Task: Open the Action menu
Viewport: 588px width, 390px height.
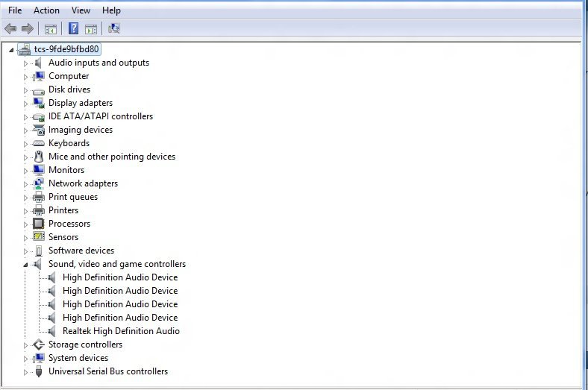Action: coord(46,10)
